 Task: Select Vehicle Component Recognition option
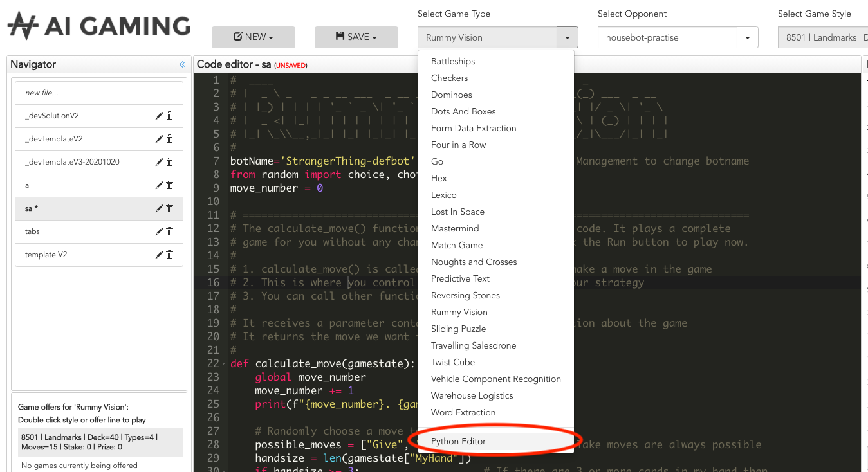click(x=495, y=379)
